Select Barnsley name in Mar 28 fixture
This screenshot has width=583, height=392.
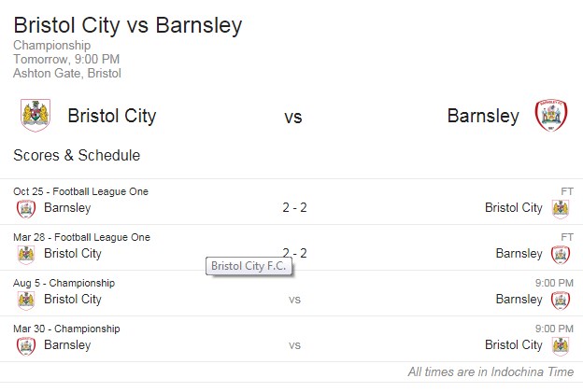[519, 254]
